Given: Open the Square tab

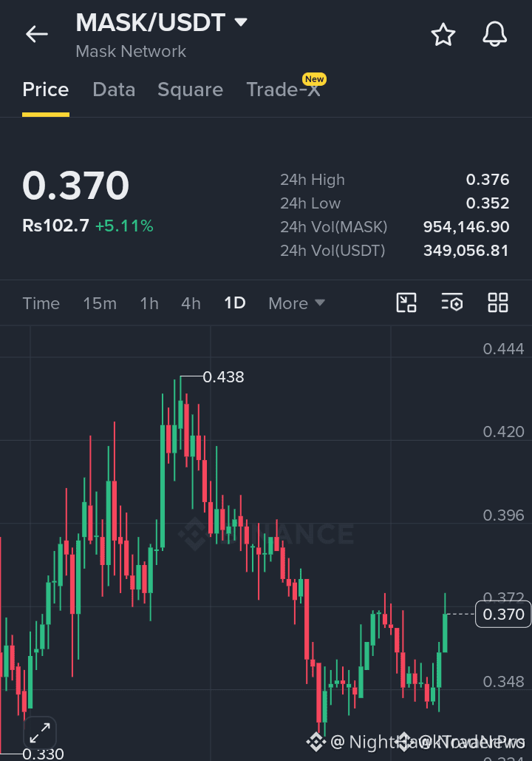Looking at the screenshot, I should click(x=190, y=89).
